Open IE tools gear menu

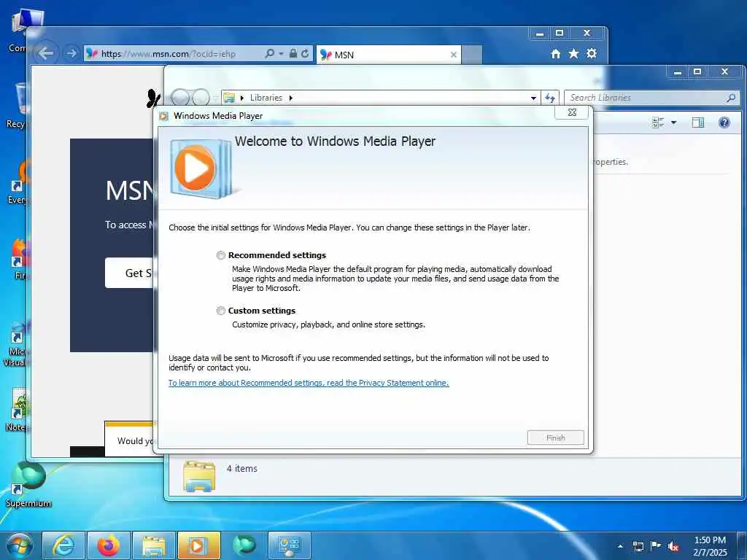coord(592,53)
